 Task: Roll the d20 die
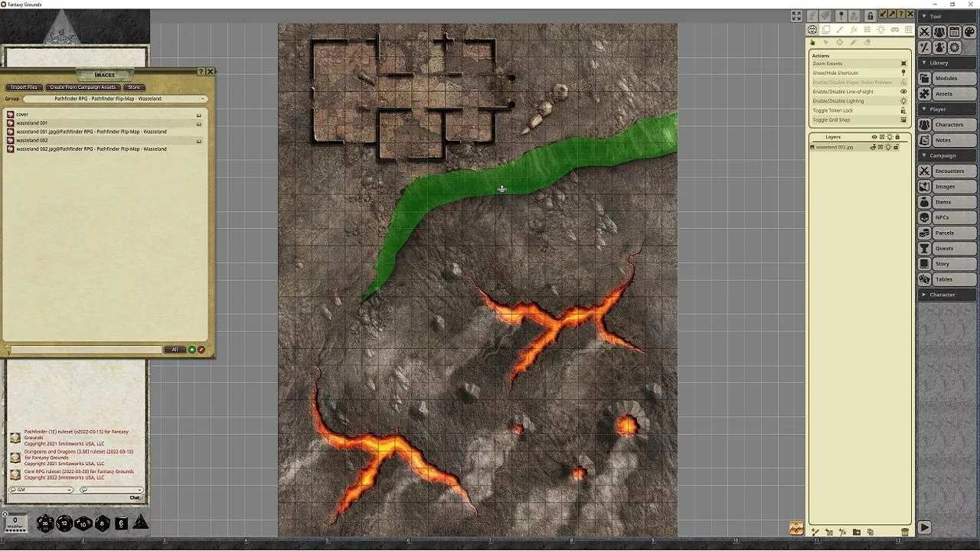click(x=45, y=523)
